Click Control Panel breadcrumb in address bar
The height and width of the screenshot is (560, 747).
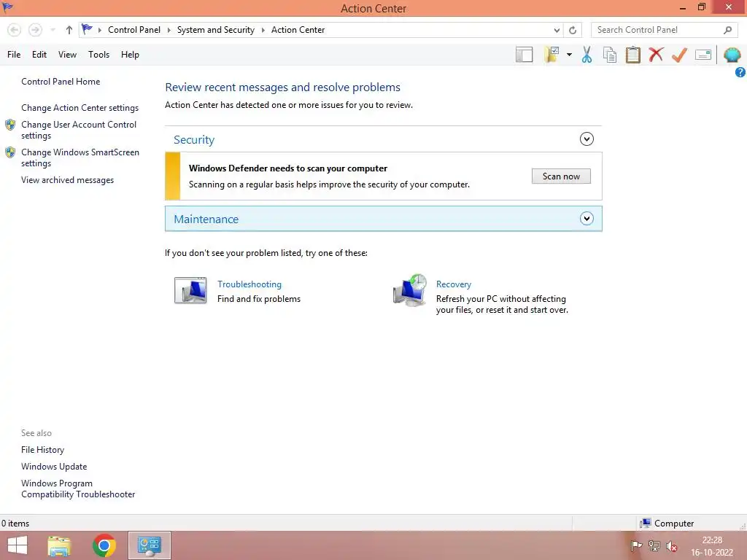(134, 29)
